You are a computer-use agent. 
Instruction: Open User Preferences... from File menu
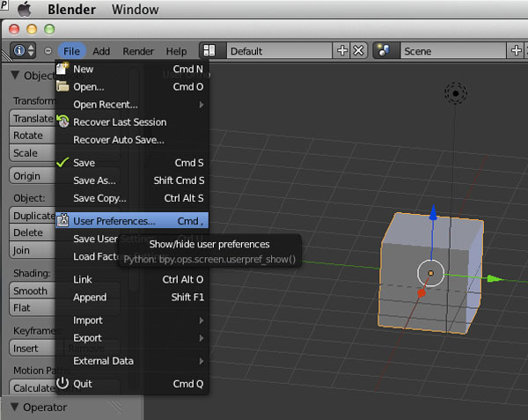132,221
